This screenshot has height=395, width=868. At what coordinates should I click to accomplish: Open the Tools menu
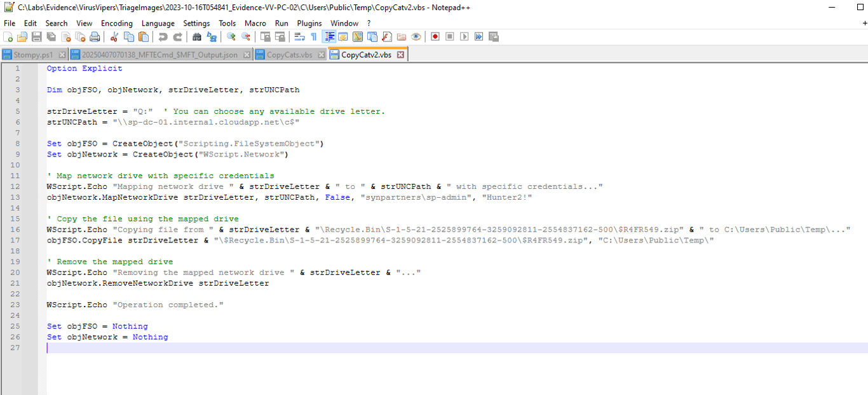227,23
